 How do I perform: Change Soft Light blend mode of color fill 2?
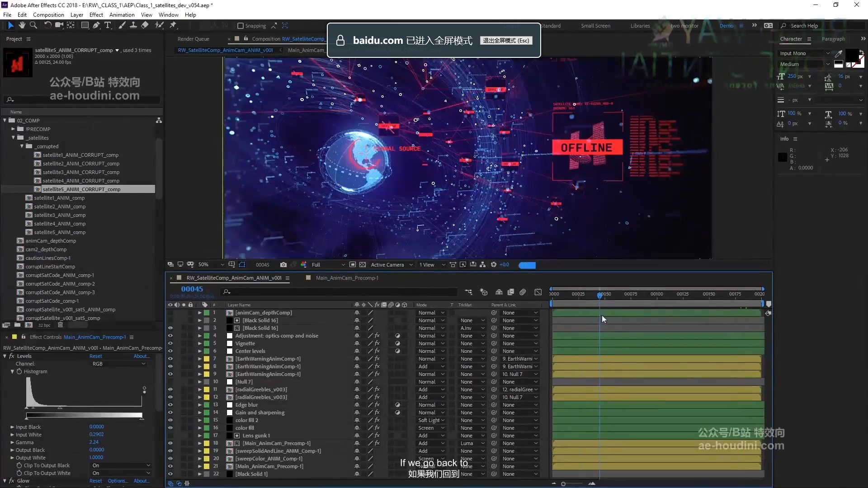[431, 420]
